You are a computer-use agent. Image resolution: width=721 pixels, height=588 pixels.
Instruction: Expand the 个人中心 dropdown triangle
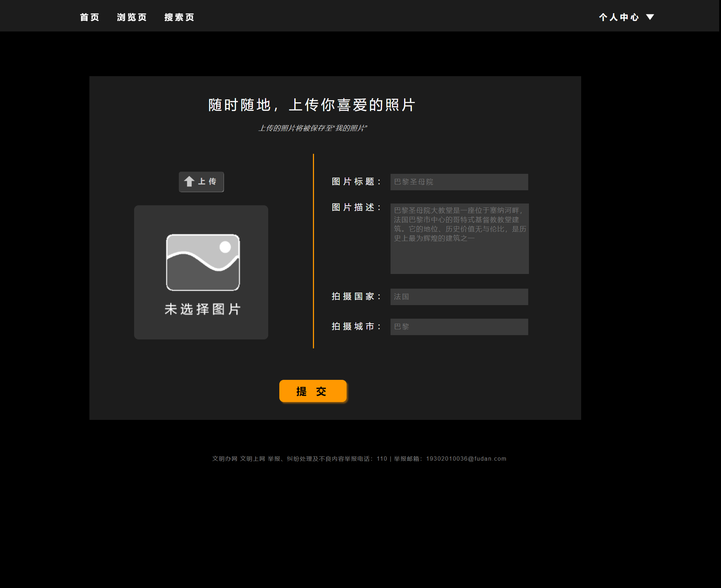(650, 17)
